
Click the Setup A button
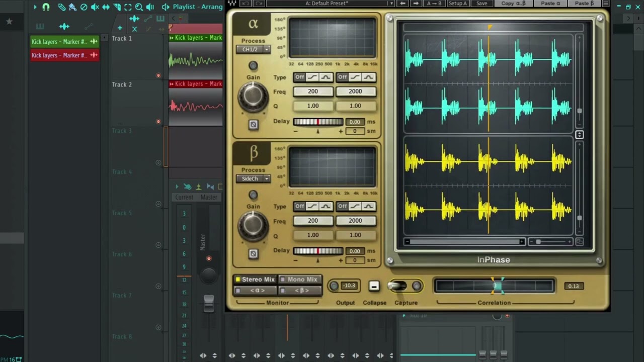tap(457, 3)
